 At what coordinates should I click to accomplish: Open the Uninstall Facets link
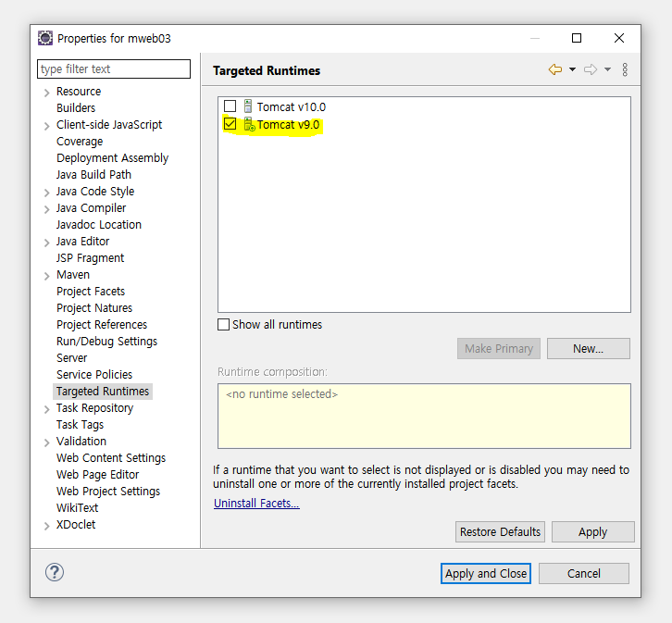click(256, 503)
